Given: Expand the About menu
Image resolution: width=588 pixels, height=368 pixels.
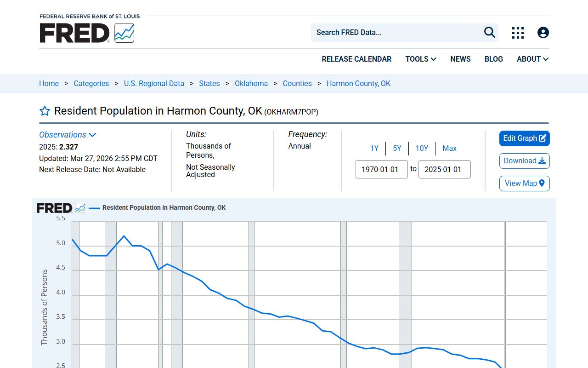Looking at the screenshot, I should 532,59.
